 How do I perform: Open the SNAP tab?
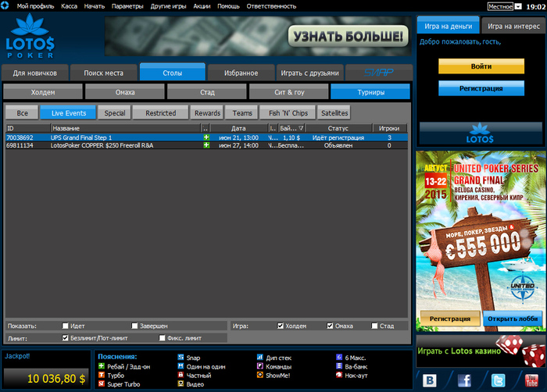pyautogui.click(x=379, y=73)
